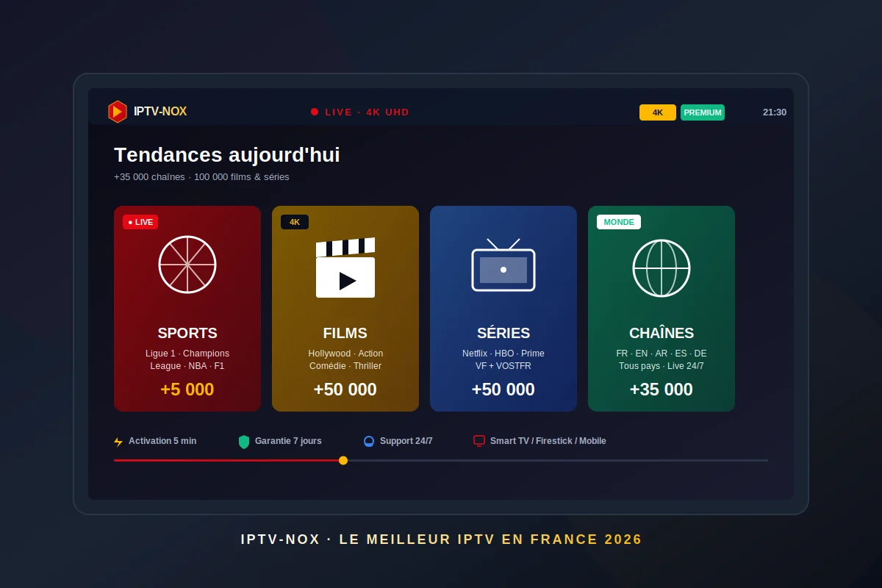Click the CHAÎNES card title
882x588 pixels.
coord(661,333)
